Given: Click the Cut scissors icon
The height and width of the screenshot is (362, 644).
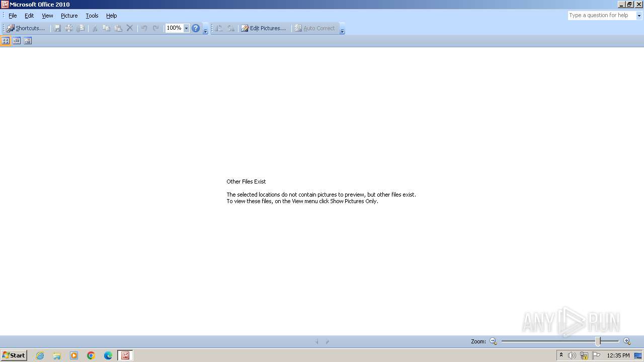Looking at the screenshot, I should (x=95, y=28).
